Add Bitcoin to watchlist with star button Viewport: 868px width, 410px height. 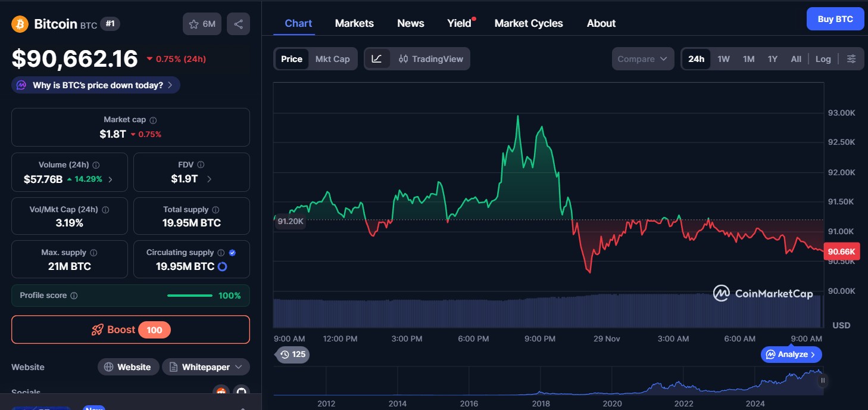pyautogui.click(x=202, y=24)
